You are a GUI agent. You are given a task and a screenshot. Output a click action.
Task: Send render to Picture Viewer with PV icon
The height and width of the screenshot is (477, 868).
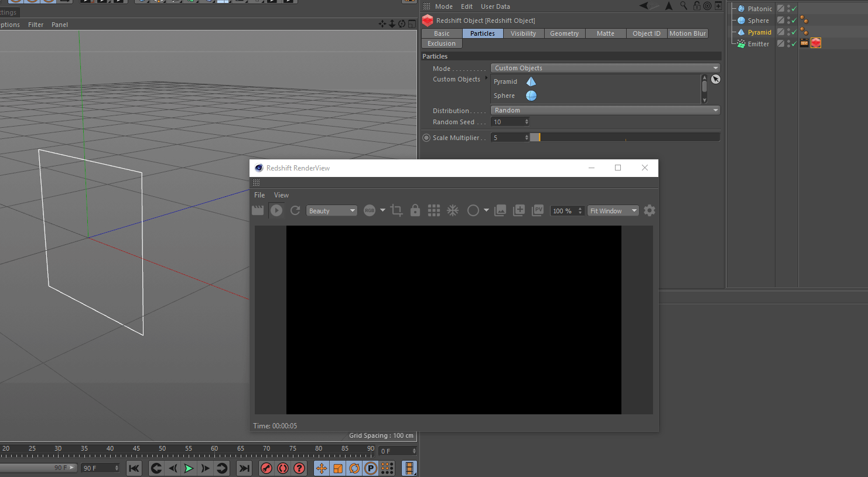pos(538,210)
